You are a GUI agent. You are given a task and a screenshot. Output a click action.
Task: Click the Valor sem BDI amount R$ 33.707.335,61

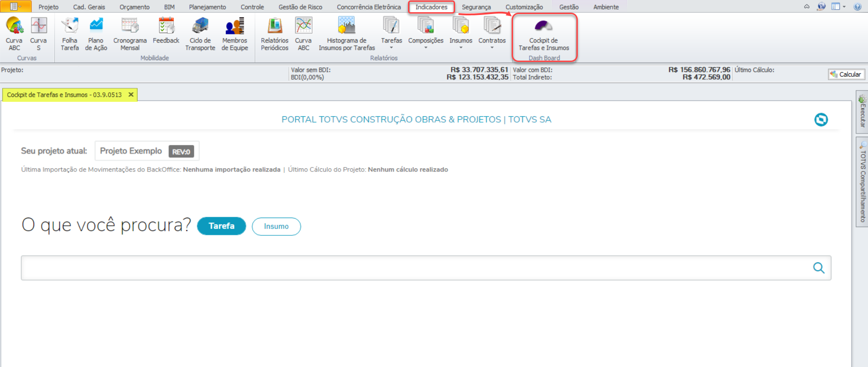[x=479, y=70]
